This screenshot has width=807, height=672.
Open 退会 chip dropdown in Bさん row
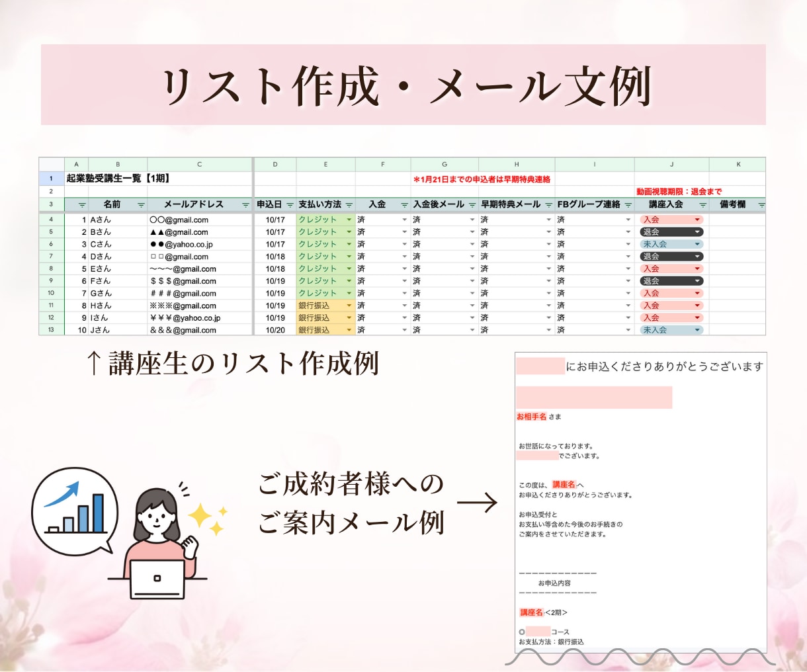click(x=697, y=232)
